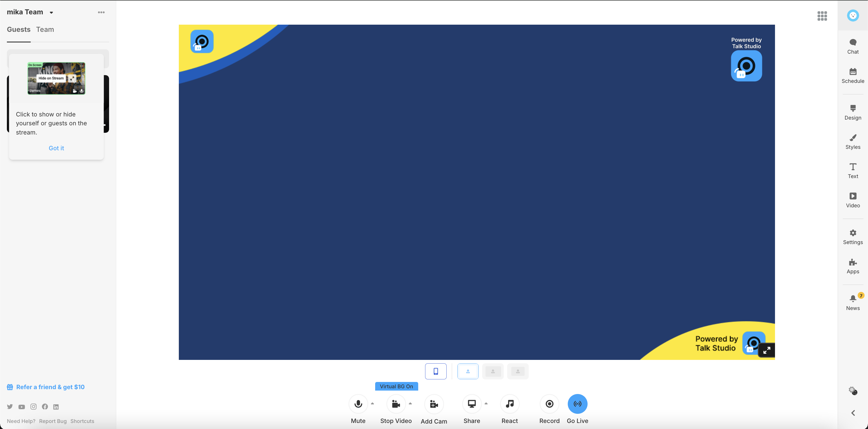The width and height of the screenshot is (868, 429).
Task: Open the layout grid picker at top right
Action: [x=822, y=16]
